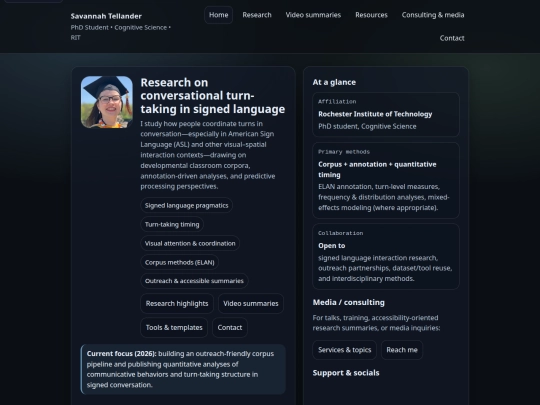This screenshot has width=540, height=405.
Task: Click the At a glance heading
Action: (x=334, y=82)
